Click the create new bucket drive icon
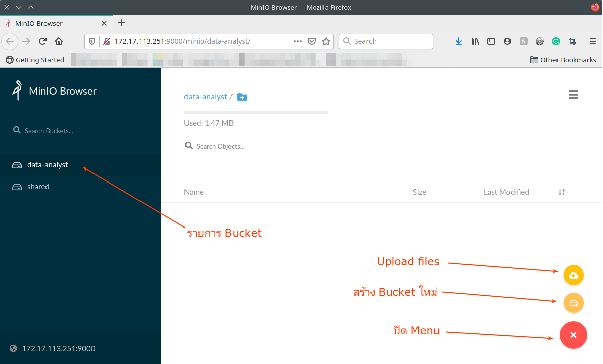The image size is (603, 364). (x=573, y=303)
